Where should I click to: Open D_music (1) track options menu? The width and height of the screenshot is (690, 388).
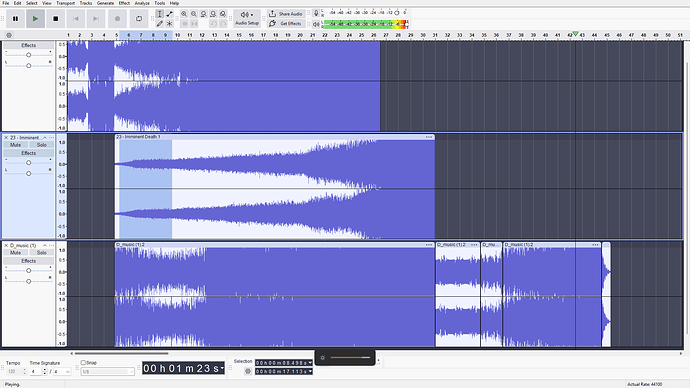[x=51, y=245]
